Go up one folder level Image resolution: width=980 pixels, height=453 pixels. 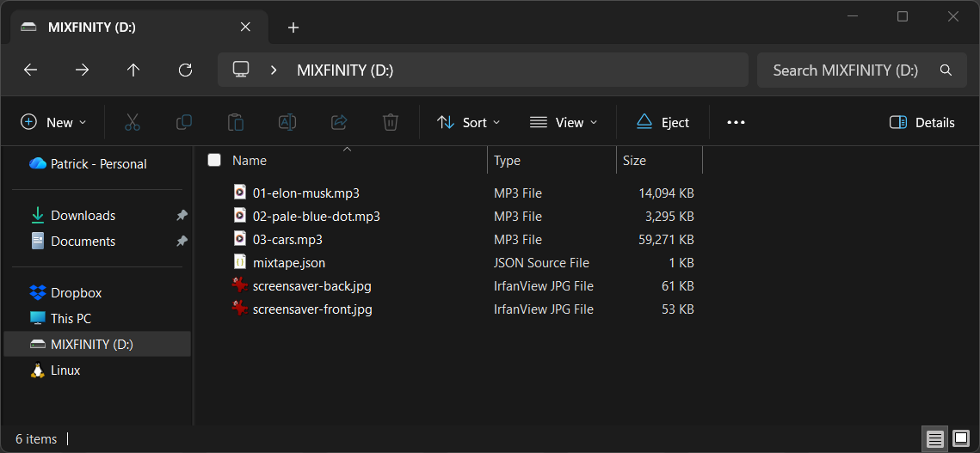pyautogui.click(x=133, y=70)
